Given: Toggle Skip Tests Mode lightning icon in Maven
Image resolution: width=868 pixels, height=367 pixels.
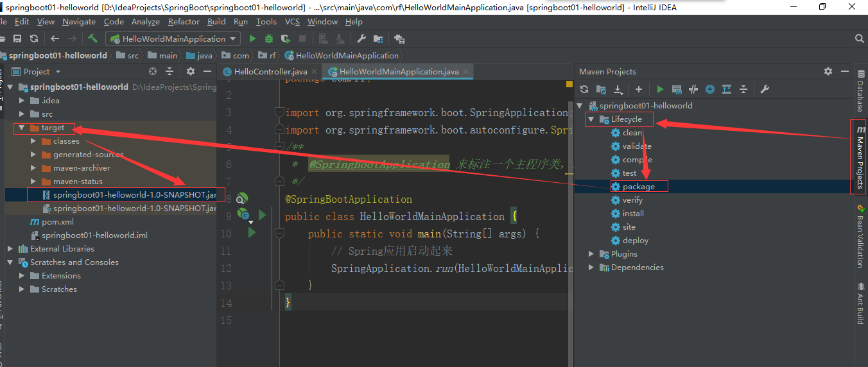Looking at the screenshot, I should (x=710, y=89).
